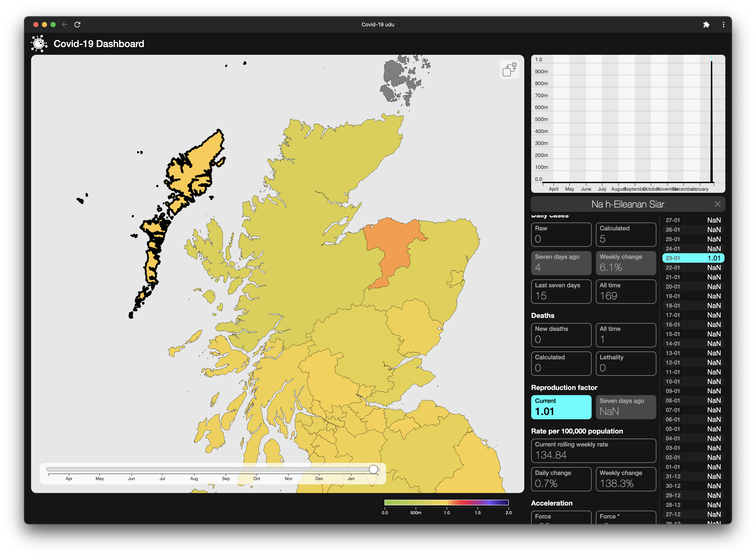Click the Force * acceleration card
Viewport: 756px width, 556px height.
tap(626, 518)
